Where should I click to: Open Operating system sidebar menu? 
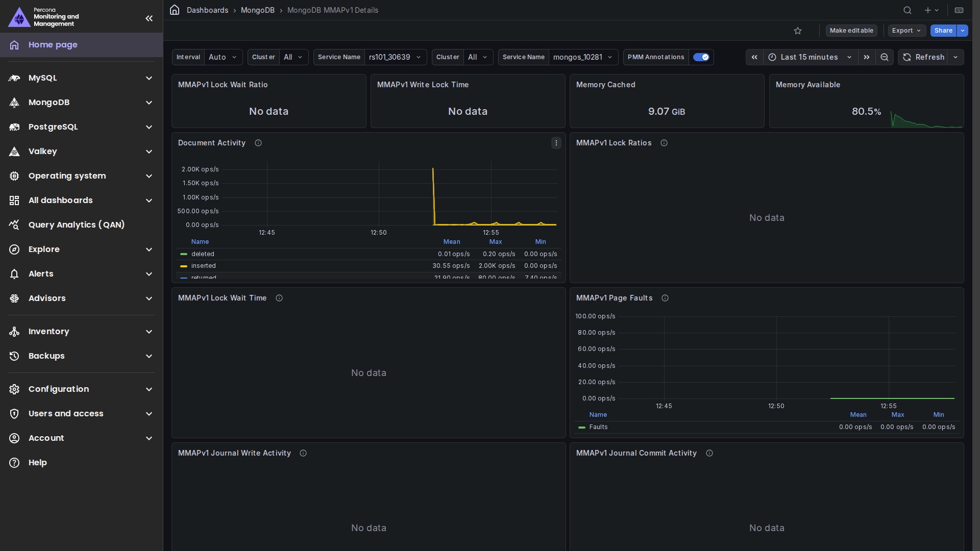(82, 176)
